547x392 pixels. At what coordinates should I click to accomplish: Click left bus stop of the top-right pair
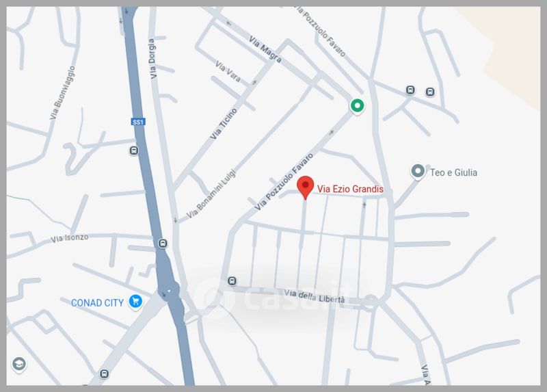click(x=411, y=90)
